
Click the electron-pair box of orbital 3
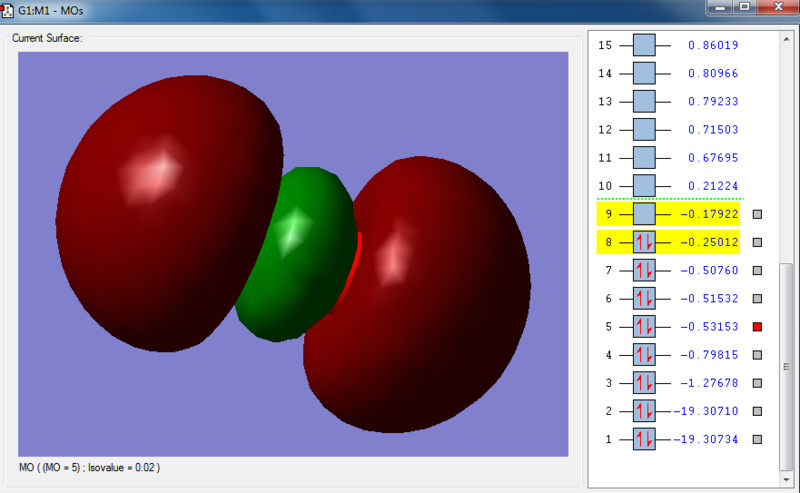[644, 383]
